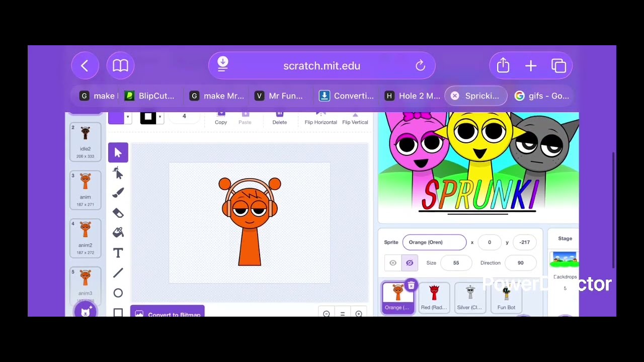This screenshot has height=362, width=644.
Task: Select the anim costume thumbnail
Action: point(85,190)
